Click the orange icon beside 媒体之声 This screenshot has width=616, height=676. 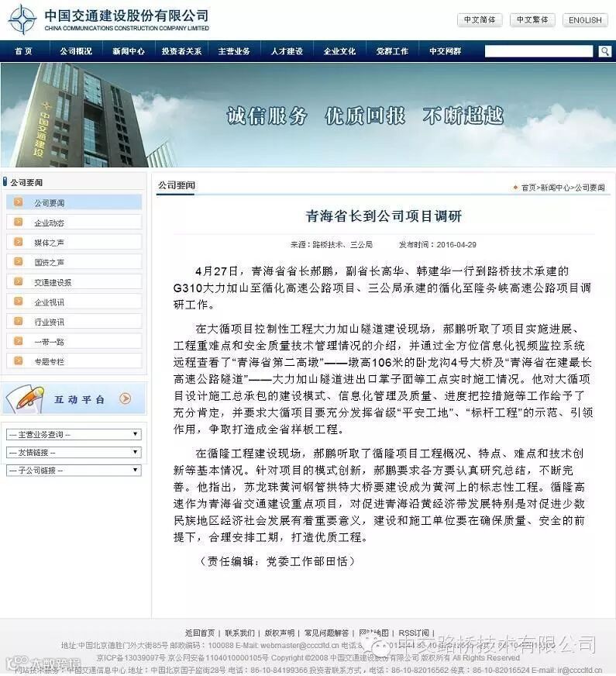19,242
